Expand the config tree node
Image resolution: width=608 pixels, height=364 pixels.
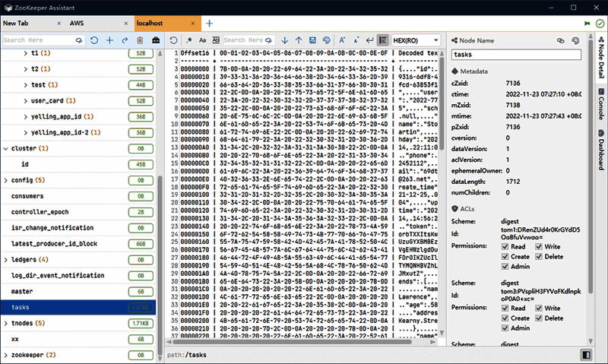click(6, 180)
